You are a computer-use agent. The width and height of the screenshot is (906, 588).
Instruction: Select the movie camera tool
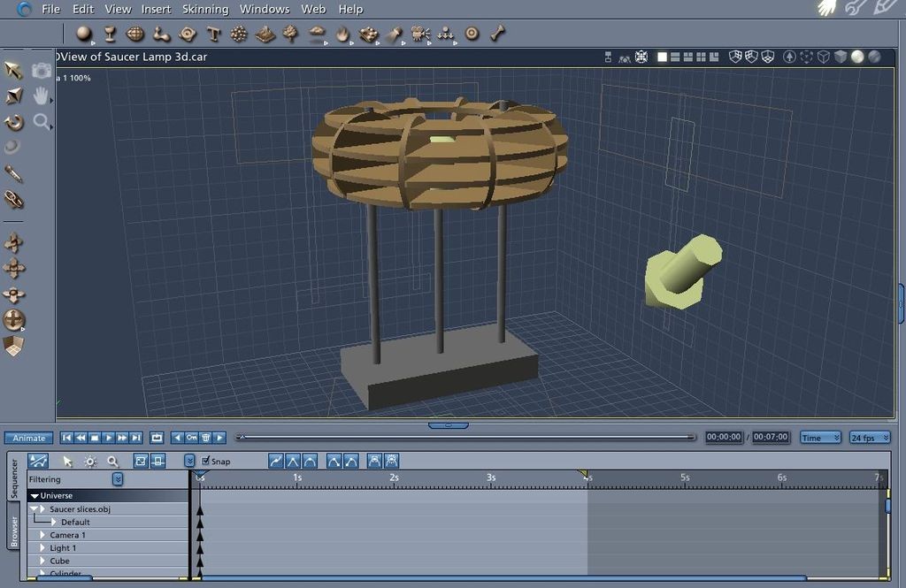tap(420, 34)
